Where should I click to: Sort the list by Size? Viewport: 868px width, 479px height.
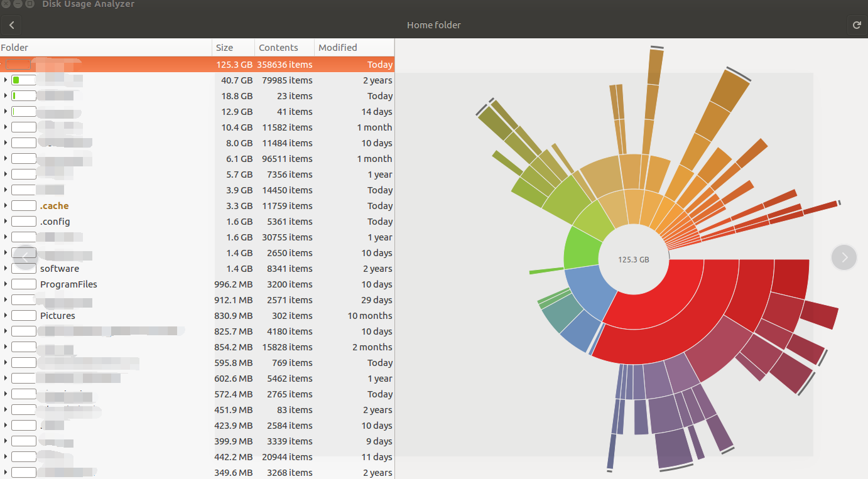pyautogui.click(x=224, y=47)
